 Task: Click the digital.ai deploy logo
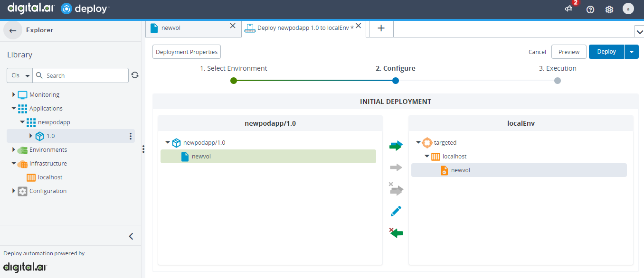tap(58, 9)
